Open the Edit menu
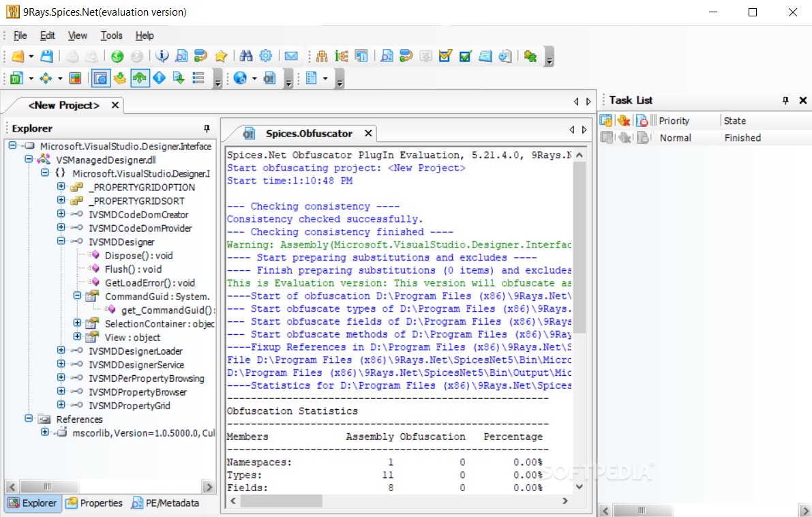This screenshot has height=517, width=812. [x=48, y=35]
